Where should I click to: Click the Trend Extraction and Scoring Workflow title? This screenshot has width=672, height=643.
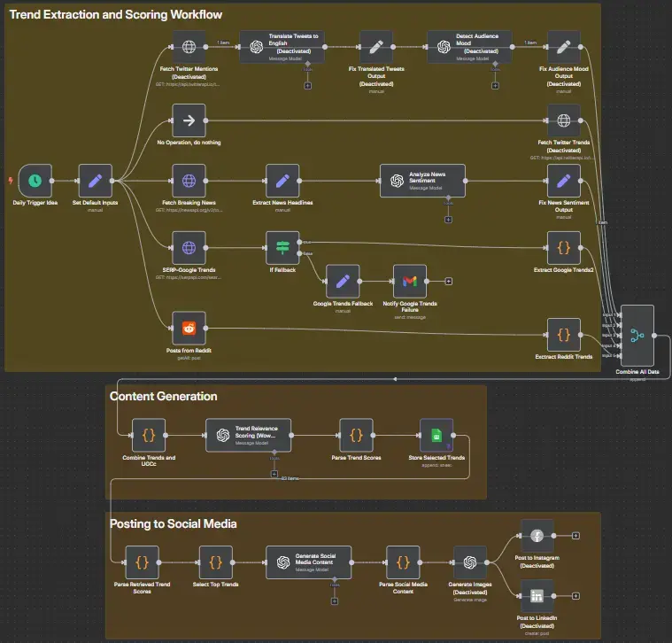click(x=116, y=14)
